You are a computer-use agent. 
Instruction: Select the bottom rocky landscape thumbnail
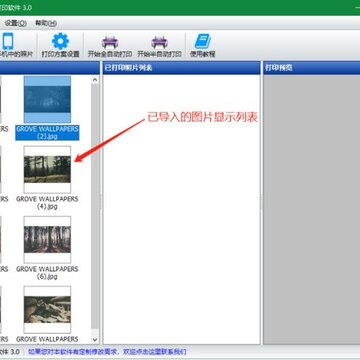coord(47,310)
